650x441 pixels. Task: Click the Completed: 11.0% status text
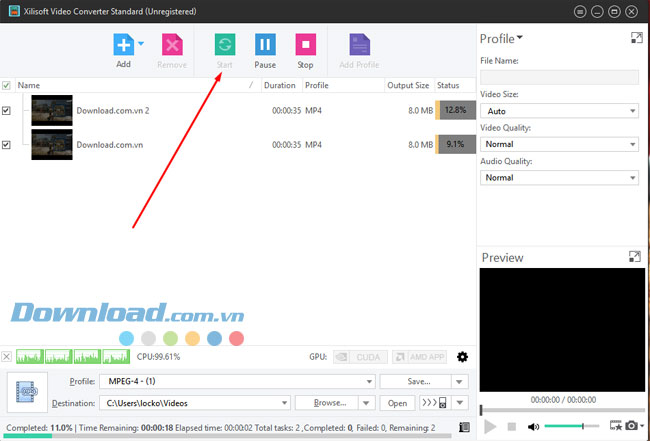pos(39,428)
